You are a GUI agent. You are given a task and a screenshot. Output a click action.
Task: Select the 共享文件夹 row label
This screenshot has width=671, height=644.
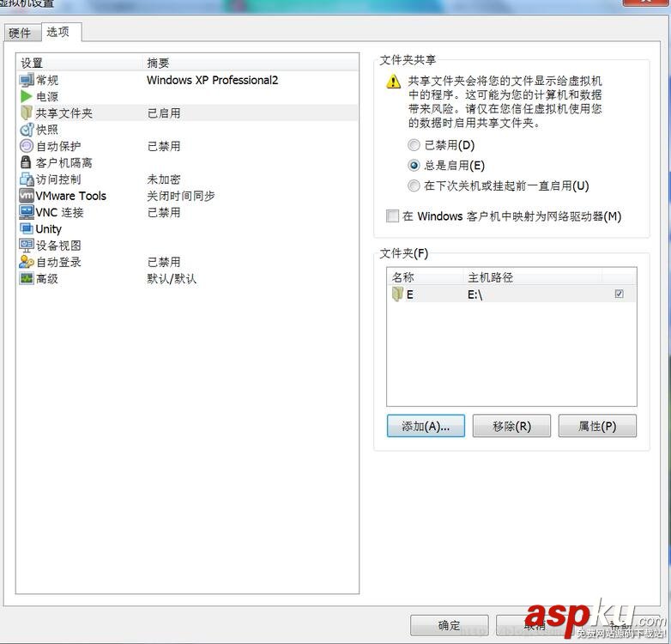[63, 113]
